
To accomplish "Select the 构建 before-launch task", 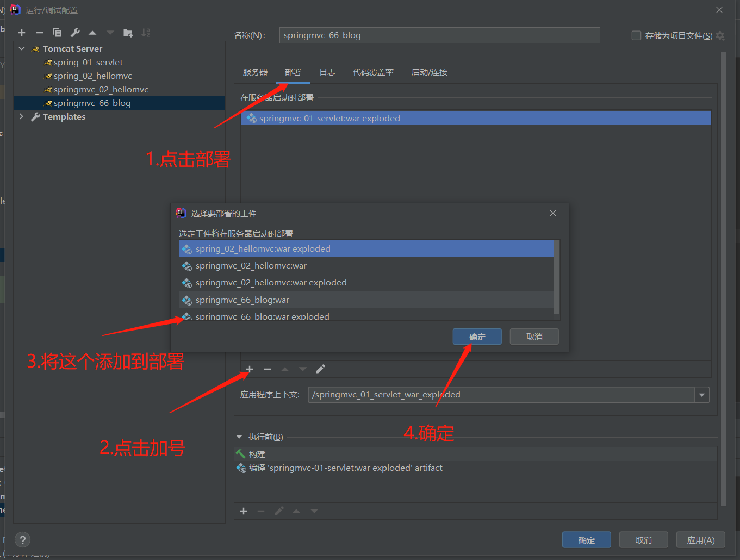I will click(x=475, y=454).
